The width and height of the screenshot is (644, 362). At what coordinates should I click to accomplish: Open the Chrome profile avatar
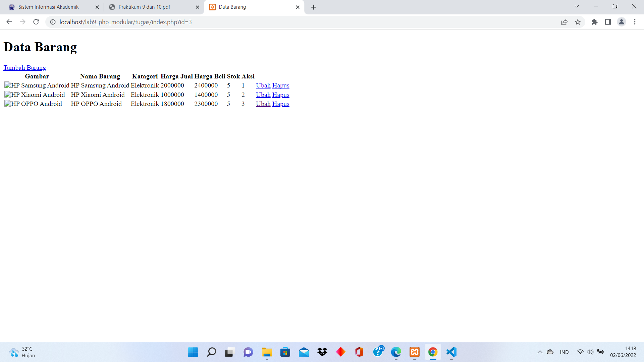point(621,22)
